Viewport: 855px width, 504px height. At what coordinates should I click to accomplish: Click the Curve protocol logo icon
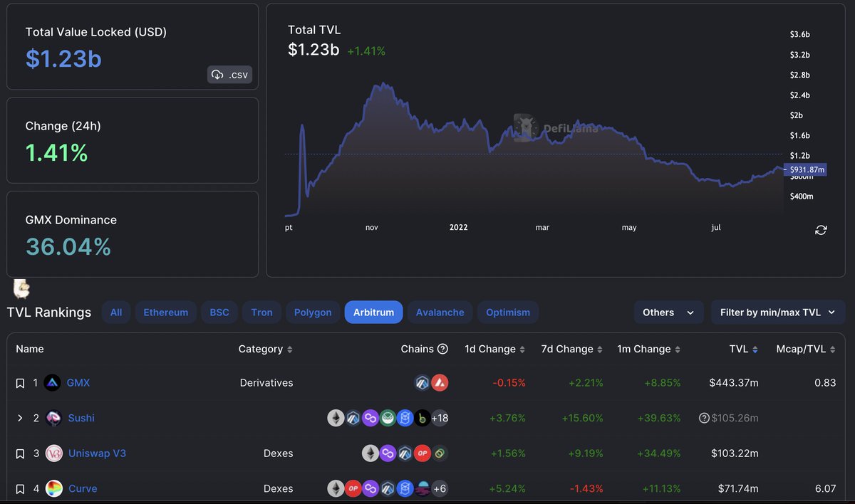(x=53, y=488)
